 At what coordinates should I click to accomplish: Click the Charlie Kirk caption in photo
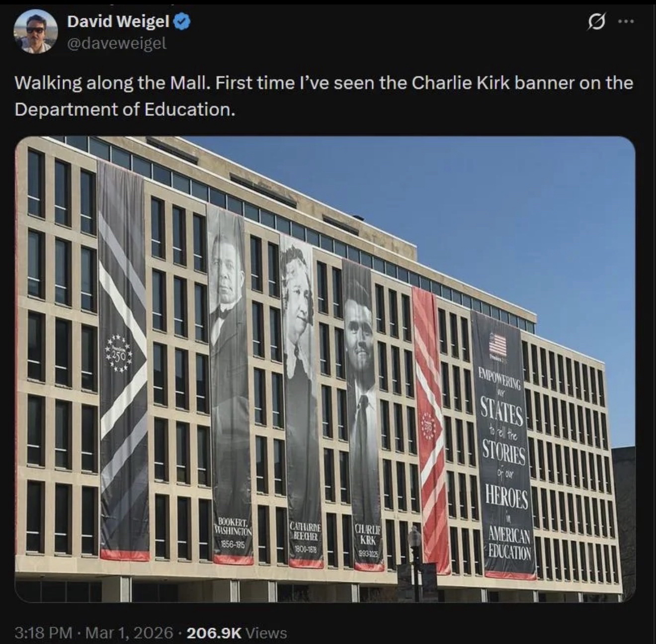[368, 541]
